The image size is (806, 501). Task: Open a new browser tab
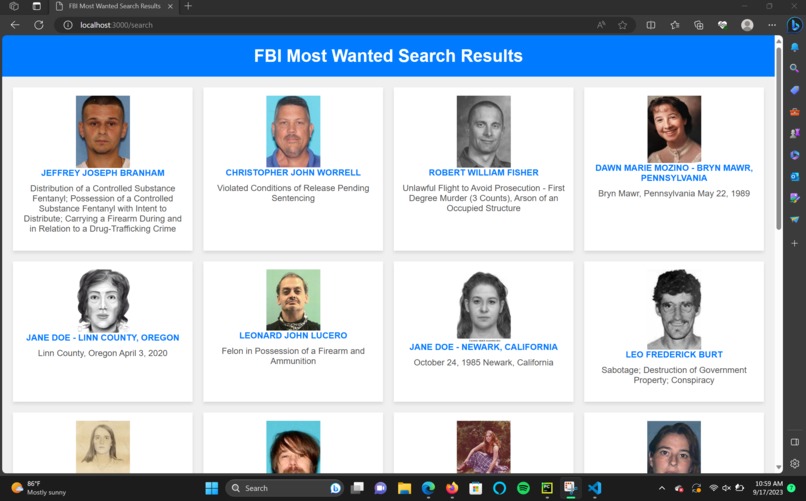[x=188, y=6]
